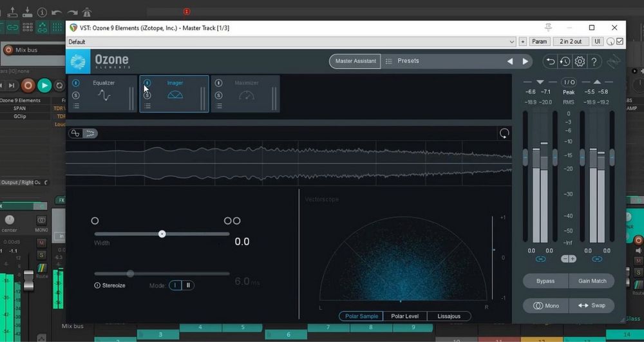The width and height of the screenshot is (644, 342).
Task: Click REAPER redo toolbar icon
Action: (x=72, y=13)
